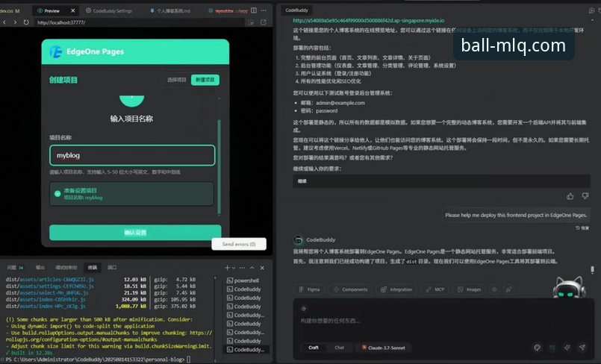601x364 pixels.
Task: Click the Send errors (0) button
Action: (x=239, y=244)
